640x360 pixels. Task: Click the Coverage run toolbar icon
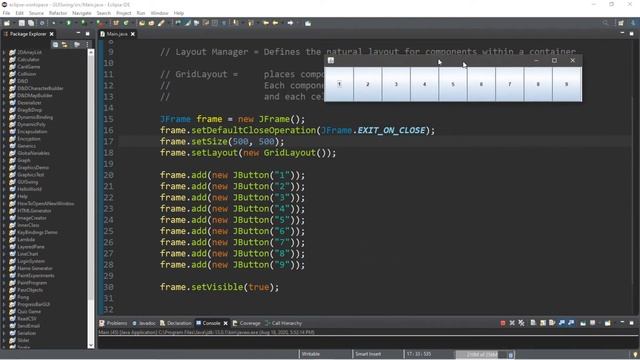coord(83,23)
